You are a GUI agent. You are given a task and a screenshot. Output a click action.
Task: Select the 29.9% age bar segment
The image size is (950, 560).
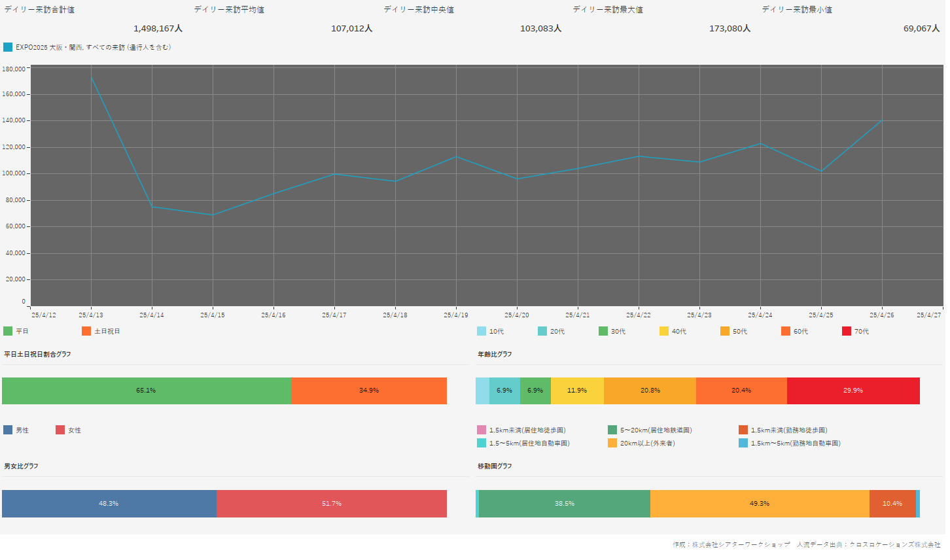click(853, 391)
